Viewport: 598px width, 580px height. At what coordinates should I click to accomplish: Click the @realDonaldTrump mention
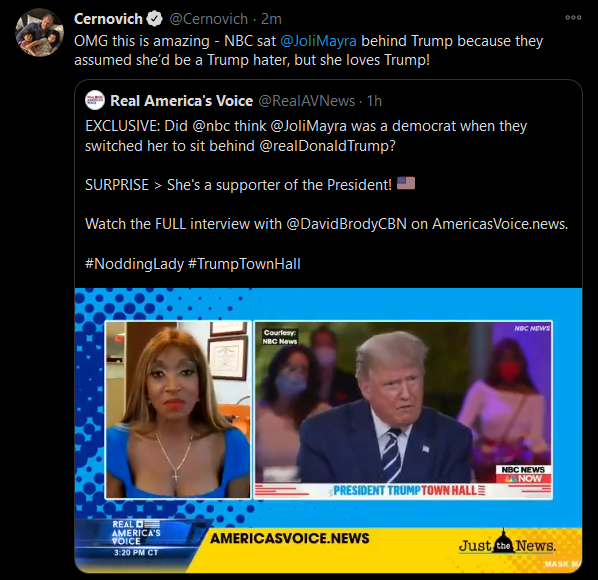[x=327, y=146]
